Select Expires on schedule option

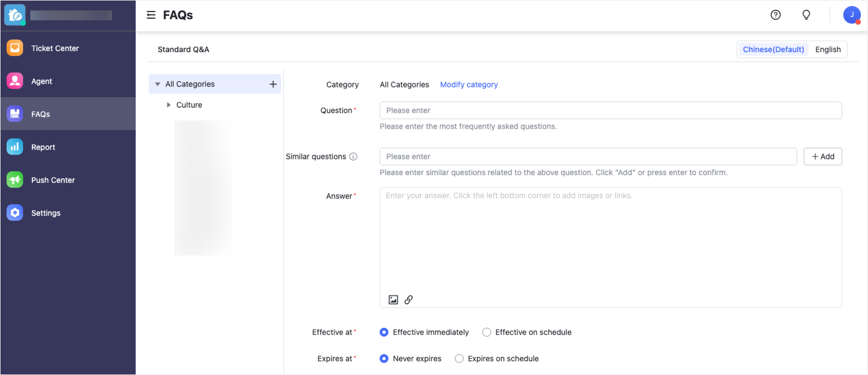coord(459,359)
